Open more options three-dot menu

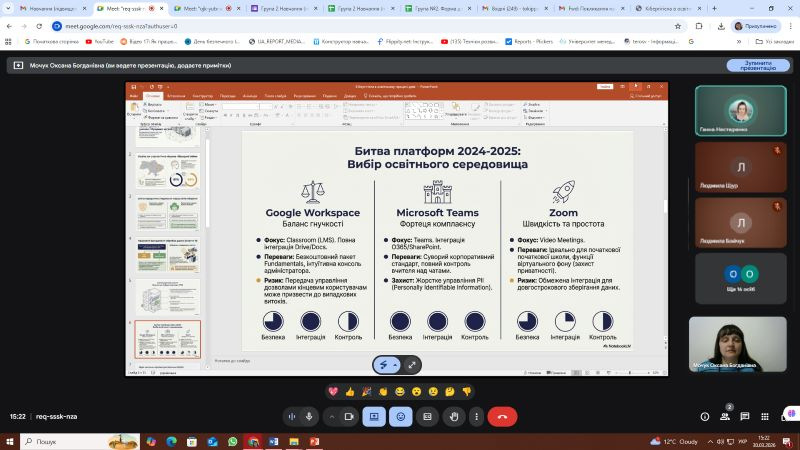[477, 417]
